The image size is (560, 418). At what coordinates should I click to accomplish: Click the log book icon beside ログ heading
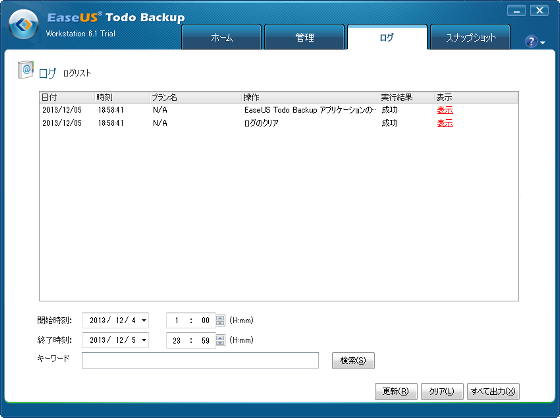26,70
